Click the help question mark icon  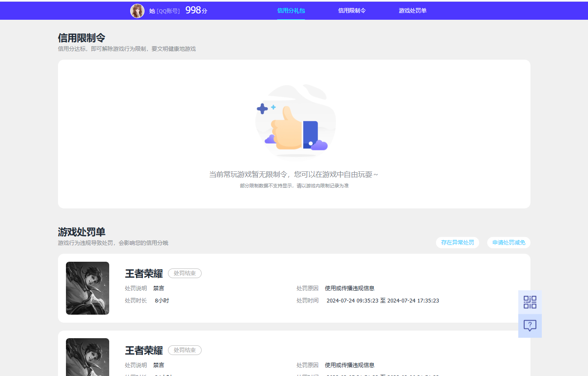pyautogui.click(x=530, y=325)
